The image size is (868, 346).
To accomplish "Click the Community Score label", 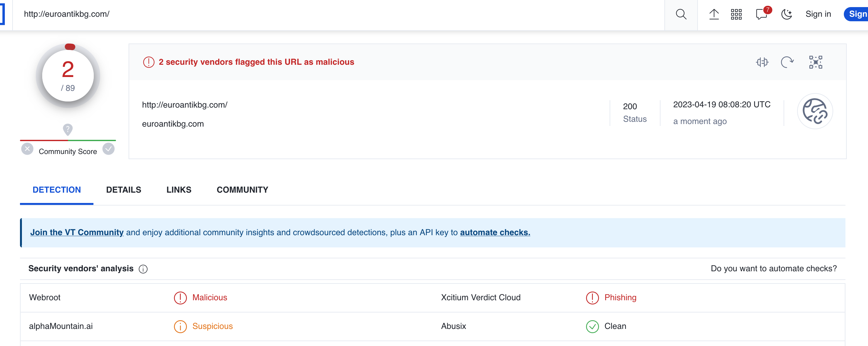I will click(x=68, y=151).
